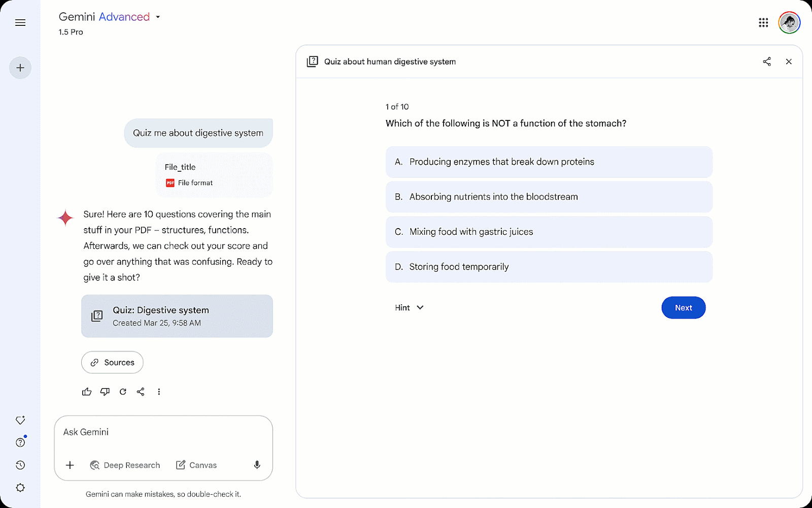
Task: Select answer C mixing food
Action: (549, 232)
